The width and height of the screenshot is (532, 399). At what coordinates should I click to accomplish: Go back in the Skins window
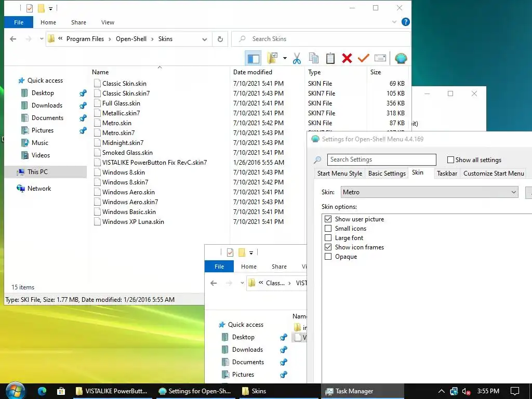click(x=13, y=39)
